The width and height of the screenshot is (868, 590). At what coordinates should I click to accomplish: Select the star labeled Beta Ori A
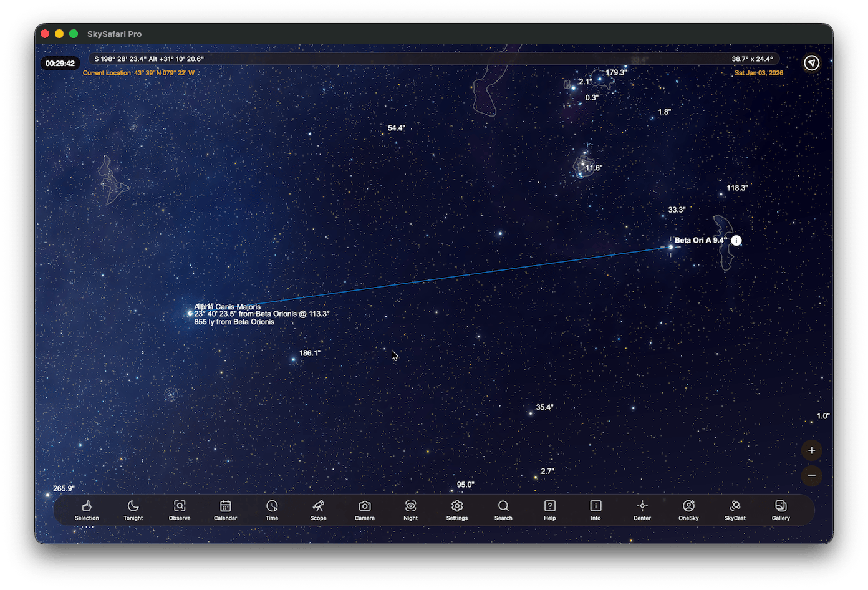671,247
